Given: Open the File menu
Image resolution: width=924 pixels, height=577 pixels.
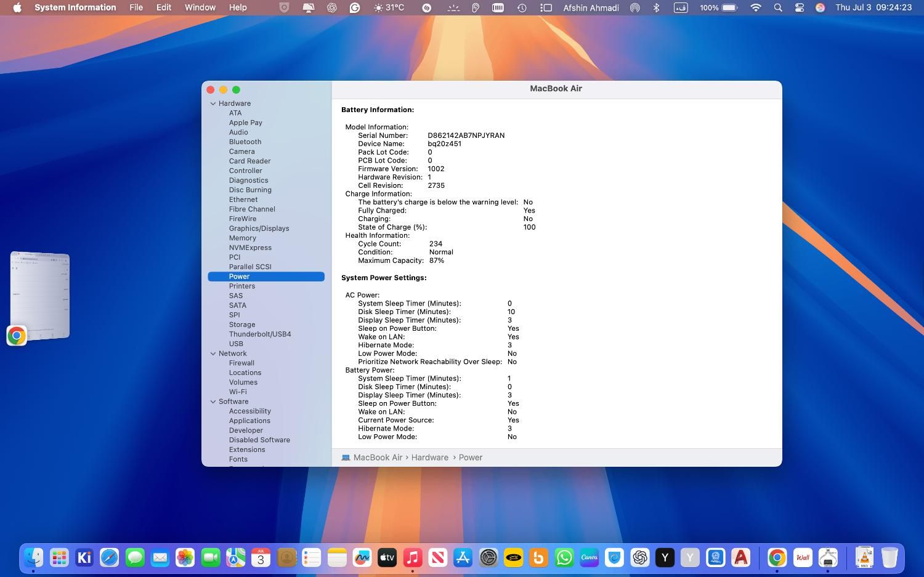Looking at the screenshot, I should coord(136,7).
